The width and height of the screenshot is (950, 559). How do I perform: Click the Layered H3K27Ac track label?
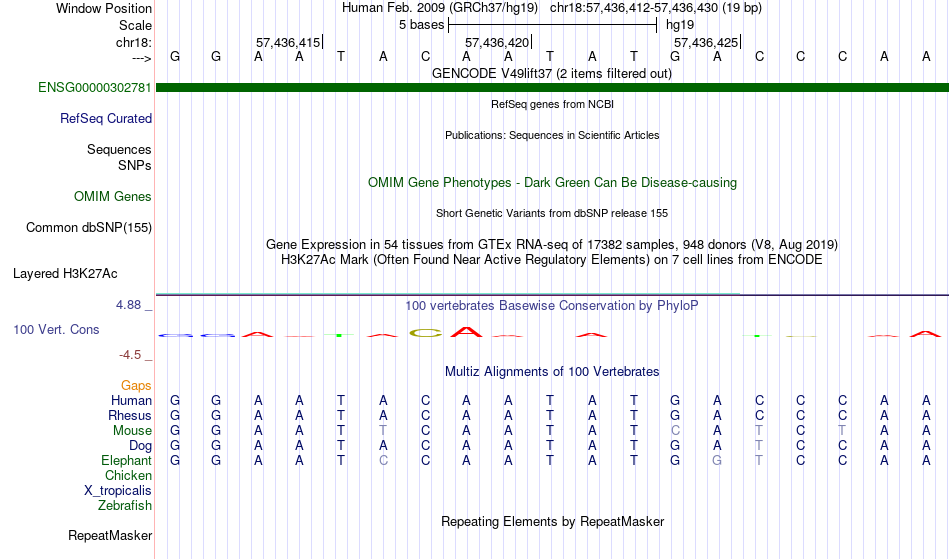(65, 274)
